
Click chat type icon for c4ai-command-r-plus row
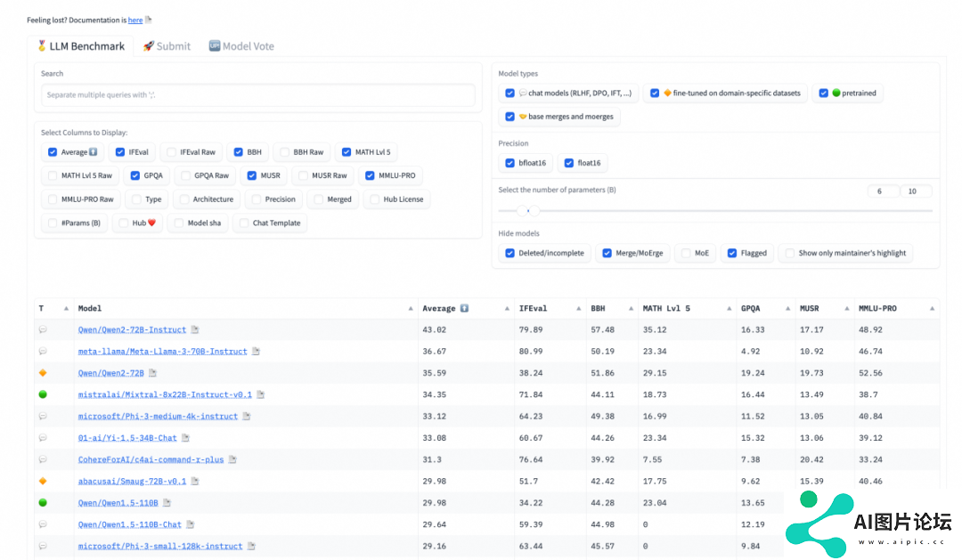coord(43,459)
